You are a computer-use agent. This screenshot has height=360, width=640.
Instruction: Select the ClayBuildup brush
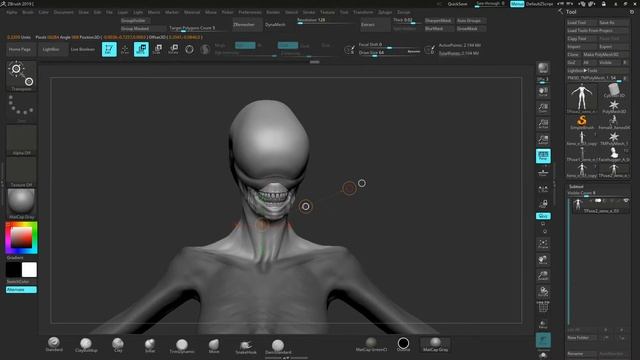[86, 345]
